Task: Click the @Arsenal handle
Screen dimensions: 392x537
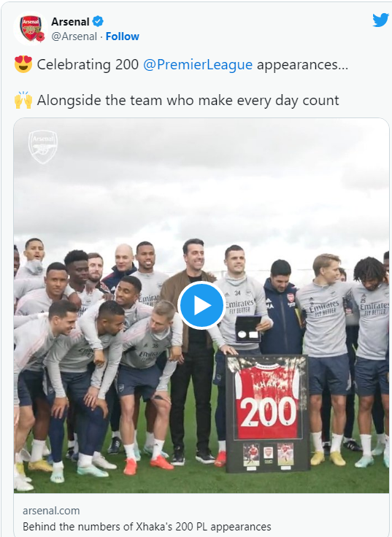Action: click(74, 36)
